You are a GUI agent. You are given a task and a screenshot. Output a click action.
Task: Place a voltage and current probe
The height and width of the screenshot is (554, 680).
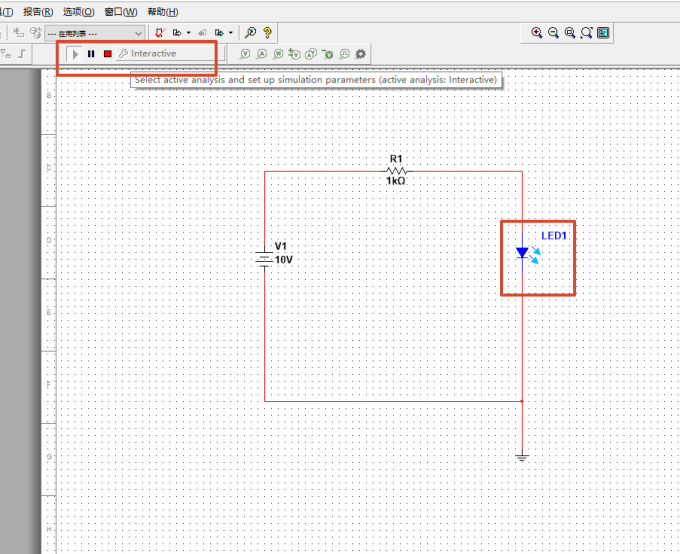pyautogui.click(x=311, y=54)
